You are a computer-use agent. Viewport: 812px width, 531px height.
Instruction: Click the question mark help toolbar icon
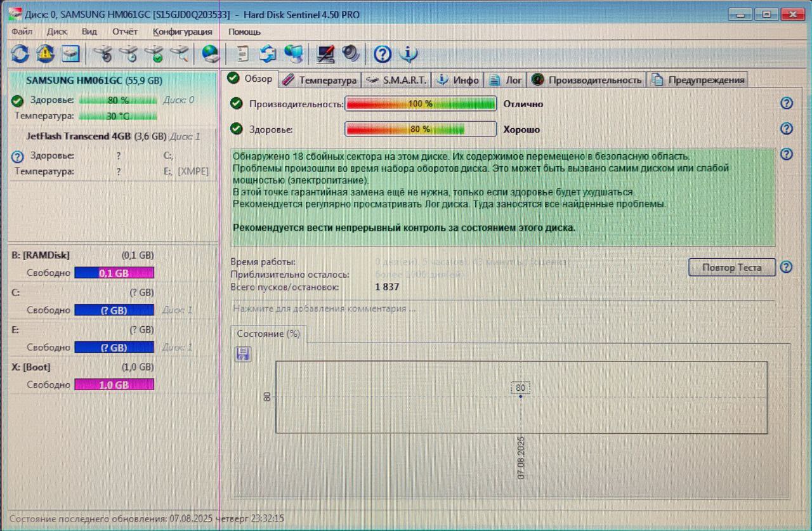click(383, 54)
